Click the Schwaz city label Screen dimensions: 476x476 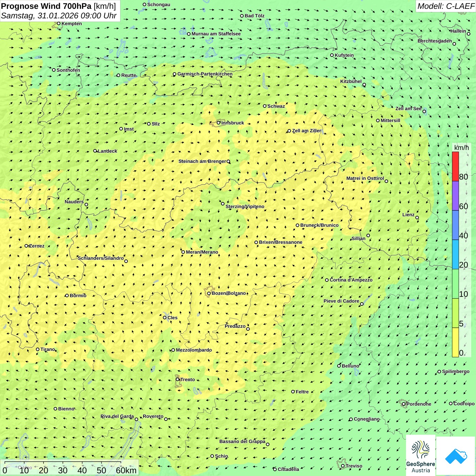pyautogui.click(x=276, y=106)
